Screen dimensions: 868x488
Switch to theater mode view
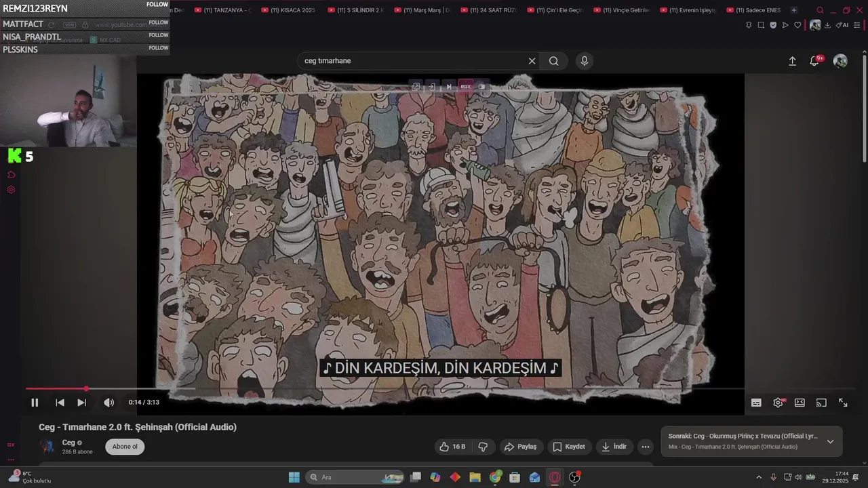pos(800,403)
